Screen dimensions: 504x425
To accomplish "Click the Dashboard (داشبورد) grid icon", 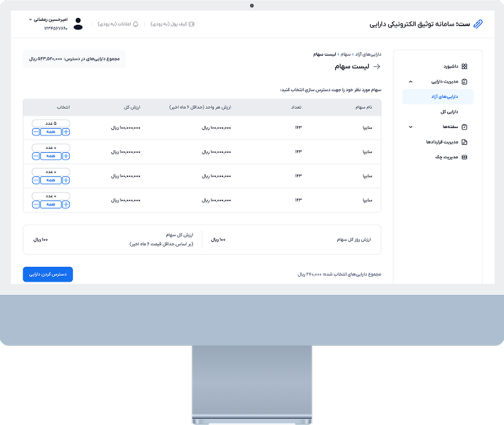I will [464, 66].
